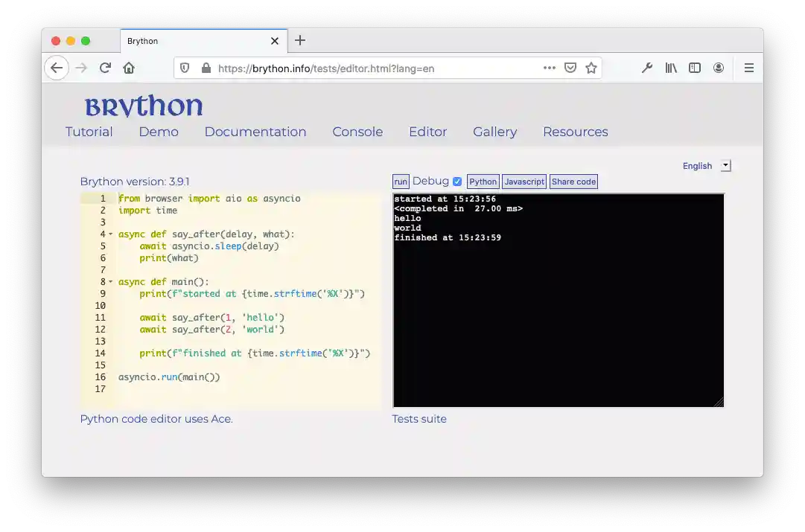Viewport: 805px width, 532px height.
Task: Click into the browser address bar
Action: tap(372, 68)
